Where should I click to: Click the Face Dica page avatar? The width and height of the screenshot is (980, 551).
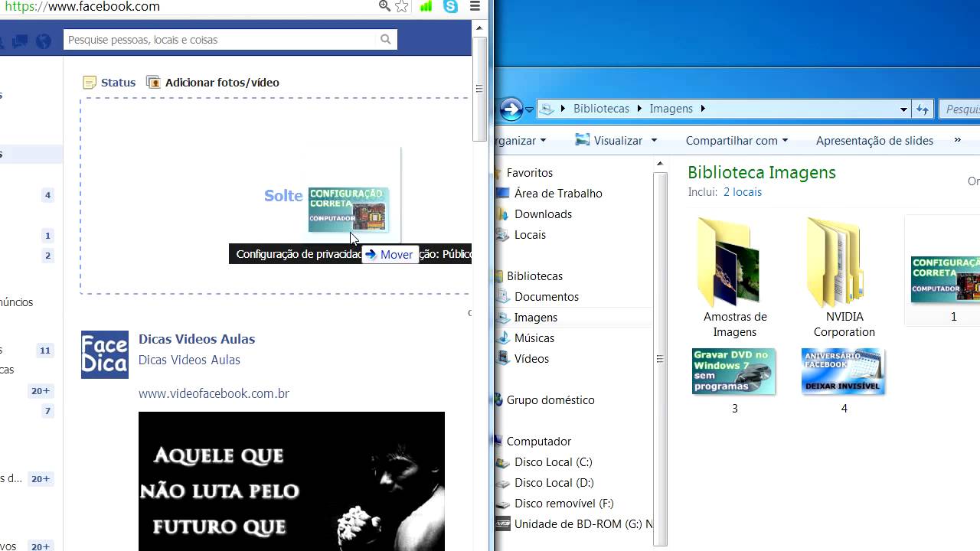pyautogui.click(x=105, y=354)
